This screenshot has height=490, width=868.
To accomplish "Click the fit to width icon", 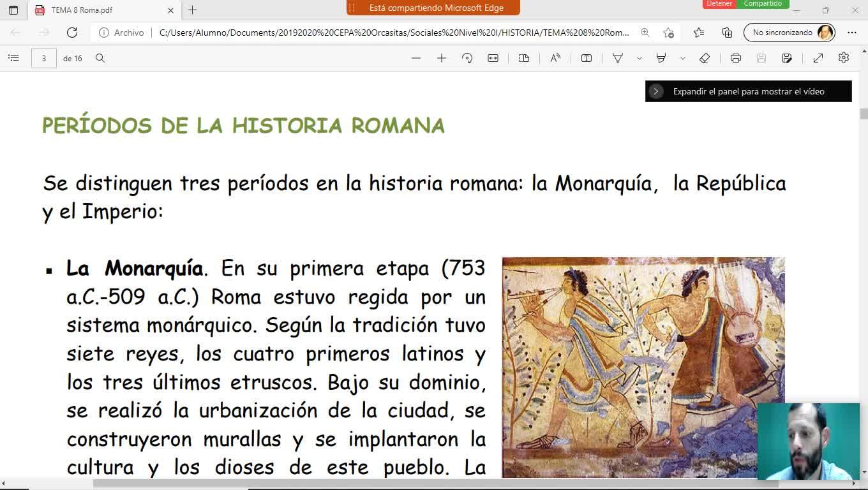I will click(493, 58).
